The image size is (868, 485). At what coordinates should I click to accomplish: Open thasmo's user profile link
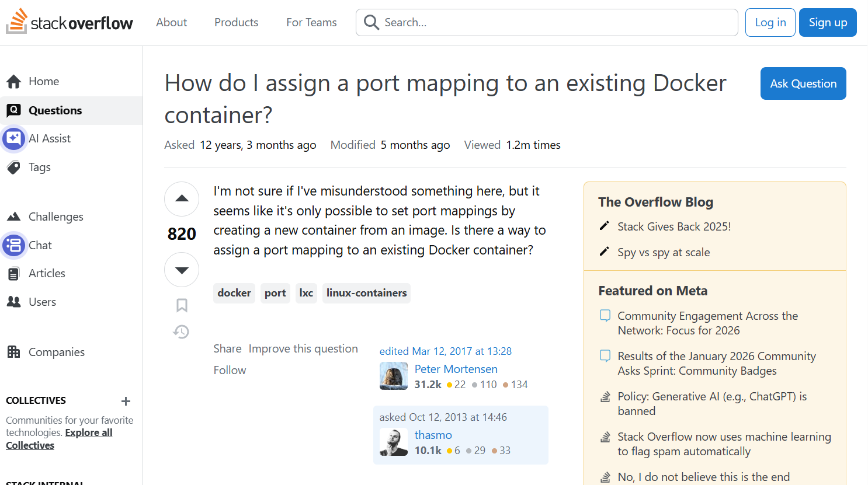(433, 435)
